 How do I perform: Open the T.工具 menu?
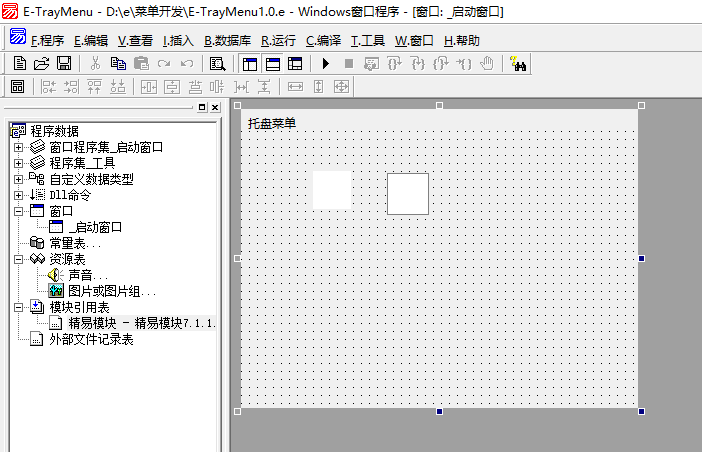click(x=368, y=41)
